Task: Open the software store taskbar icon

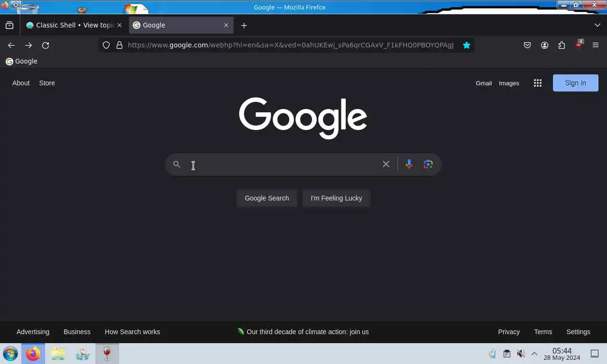Action: 83,354
